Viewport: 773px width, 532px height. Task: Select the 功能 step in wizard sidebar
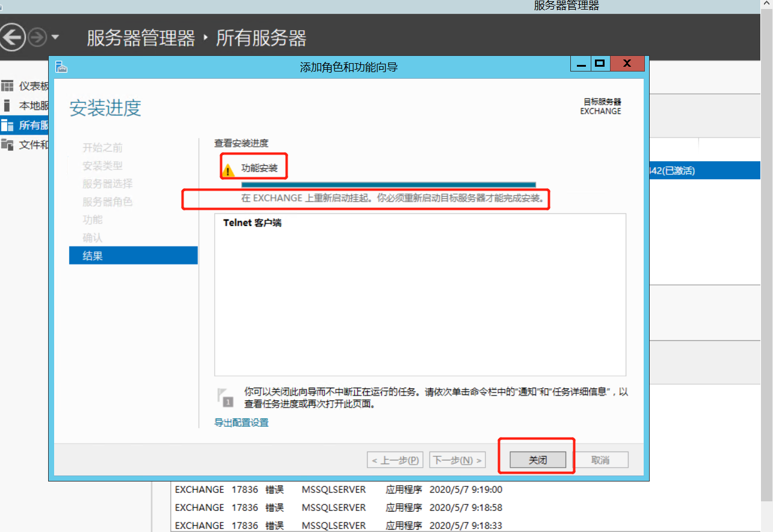tap(93, 219)
